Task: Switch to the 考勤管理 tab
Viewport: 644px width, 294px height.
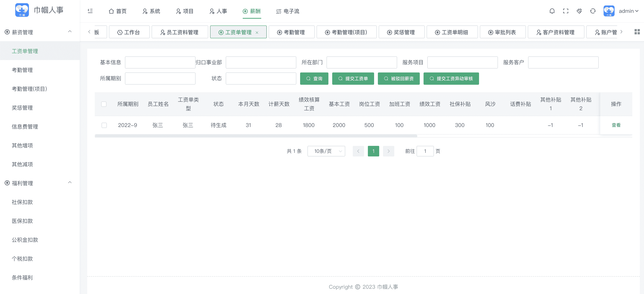Action: click(291, 32)
